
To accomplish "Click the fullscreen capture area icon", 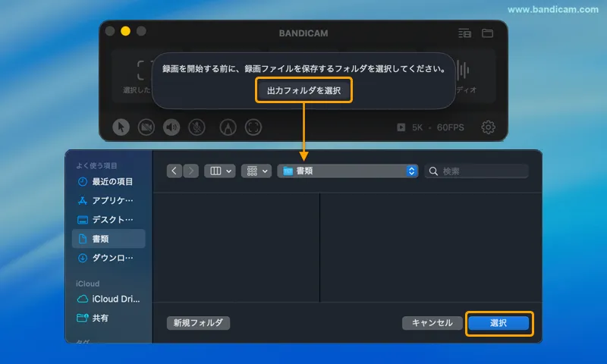I will click(x=253, y=127).
